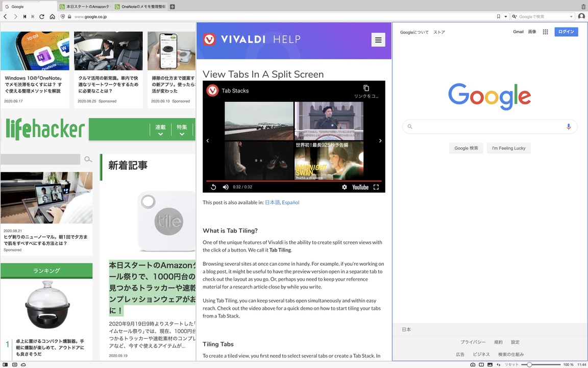Image resolution: width=588 pixels, height=368 pixels.
Task: Reload the current page
Action: [x=42, y=16]
